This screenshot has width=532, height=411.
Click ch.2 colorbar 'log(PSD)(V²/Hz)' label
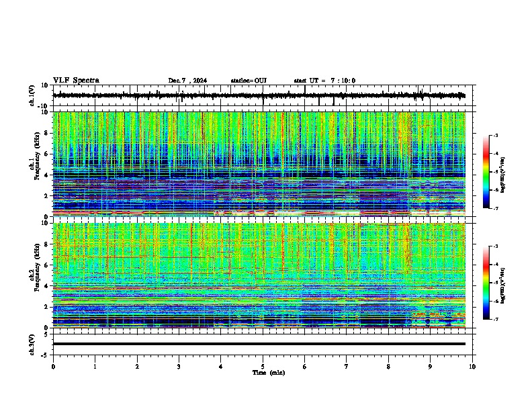click(502, 285)
